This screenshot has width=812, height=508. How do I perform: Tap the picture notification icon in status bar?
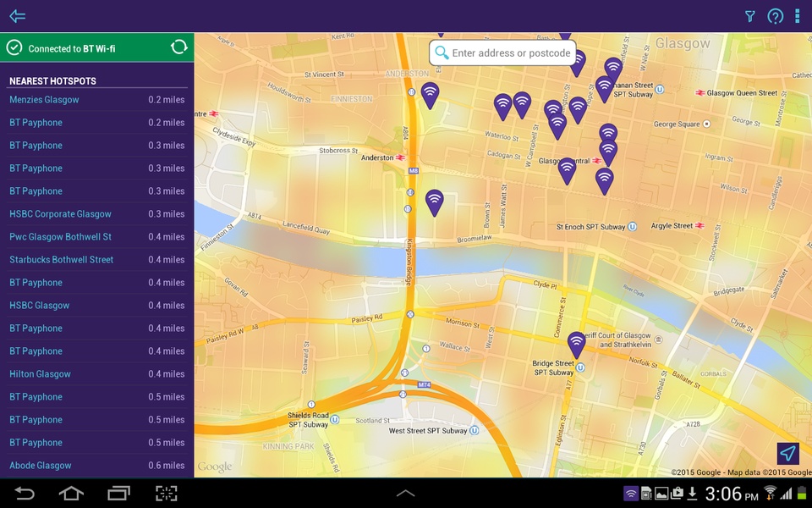(x=661, y=494)
